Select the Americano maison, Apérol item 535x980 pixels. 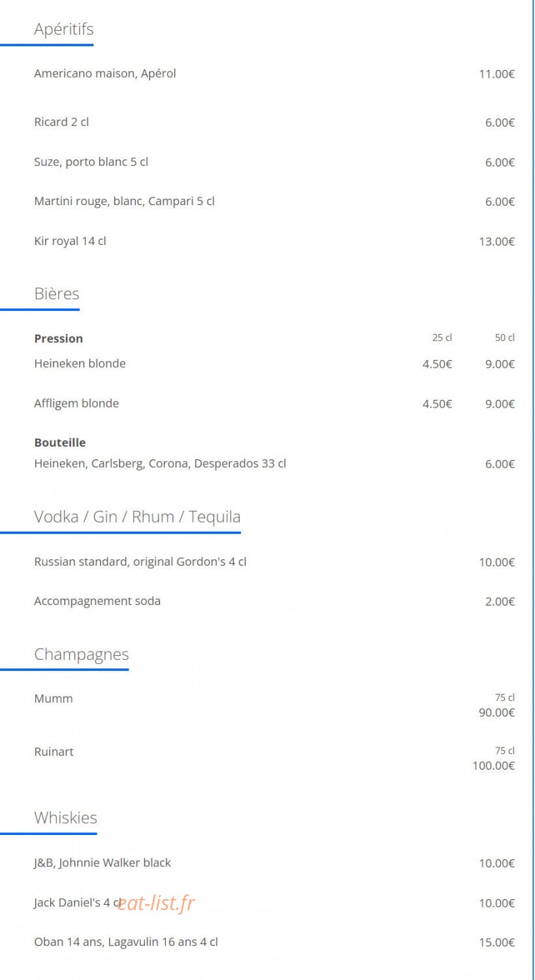pos(105,73)
